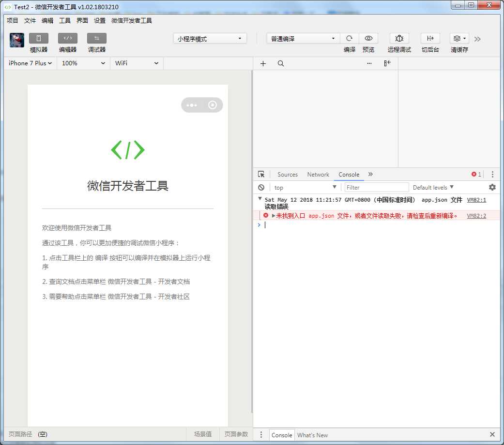Click the 页面路径 label
The width and height of the screenshot is (504, 445).
(20, 434)
